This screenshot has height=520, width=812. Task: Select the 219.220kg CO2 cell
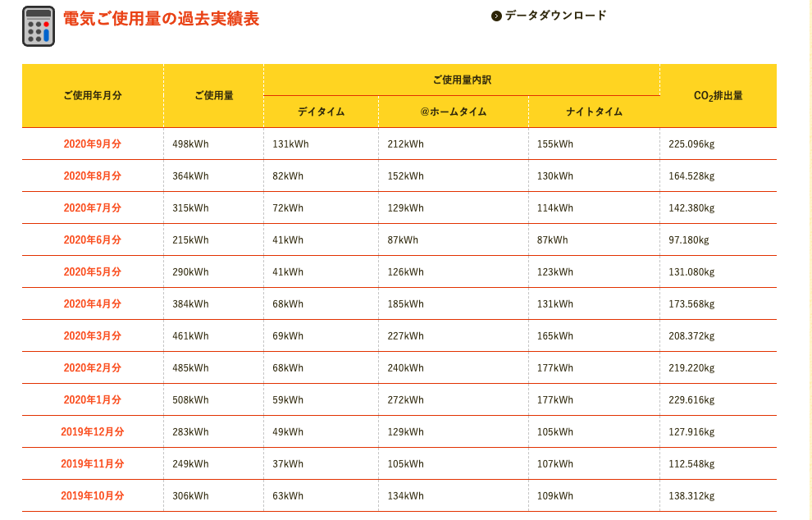(718, 367)
